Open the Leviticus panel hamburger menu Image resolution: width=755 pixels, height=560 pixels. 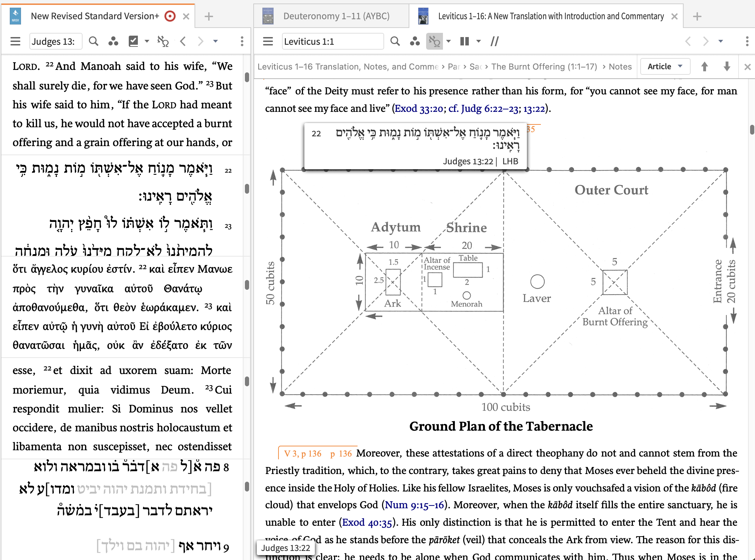268,41
